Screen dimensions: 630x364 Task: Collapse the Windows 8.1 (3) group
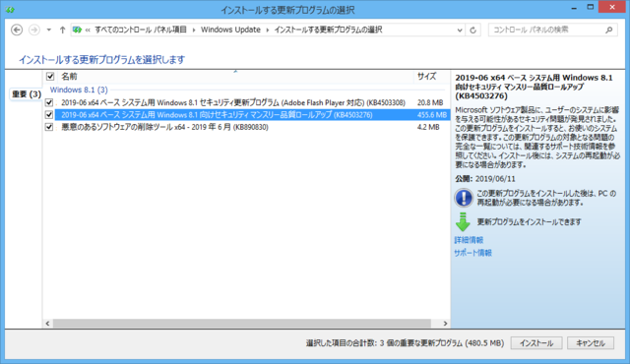[x=79, y=90]
